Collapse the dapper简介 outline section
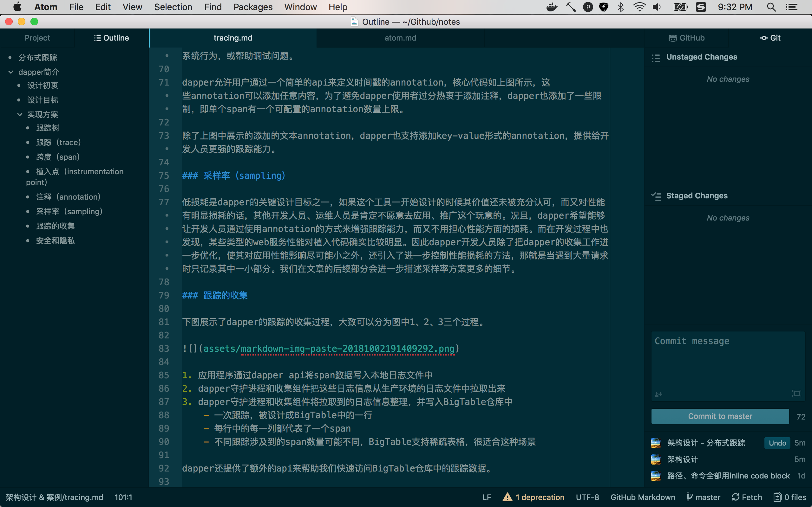Viewport: 812px width, 507px height. pyautogui.click(x=11, y=72)
